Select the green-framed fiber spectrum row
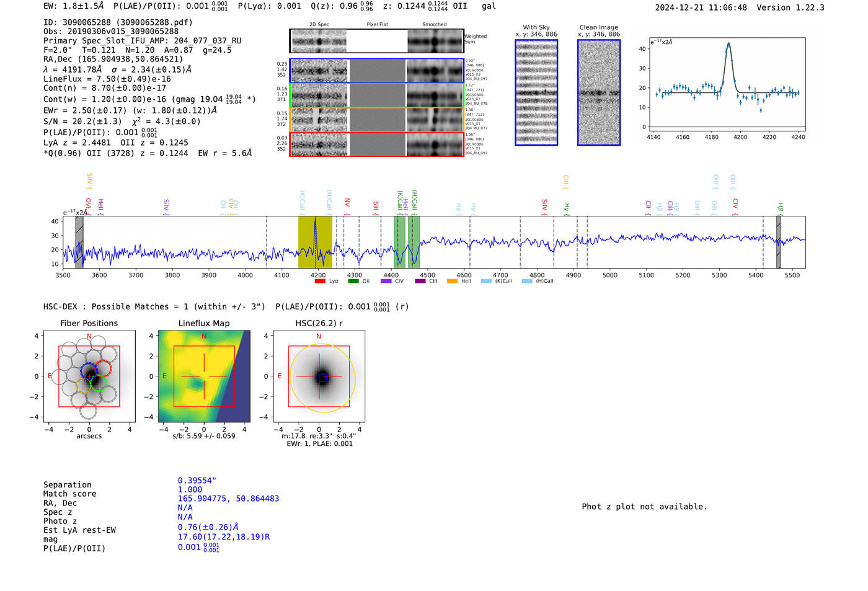 click(376, 95)
